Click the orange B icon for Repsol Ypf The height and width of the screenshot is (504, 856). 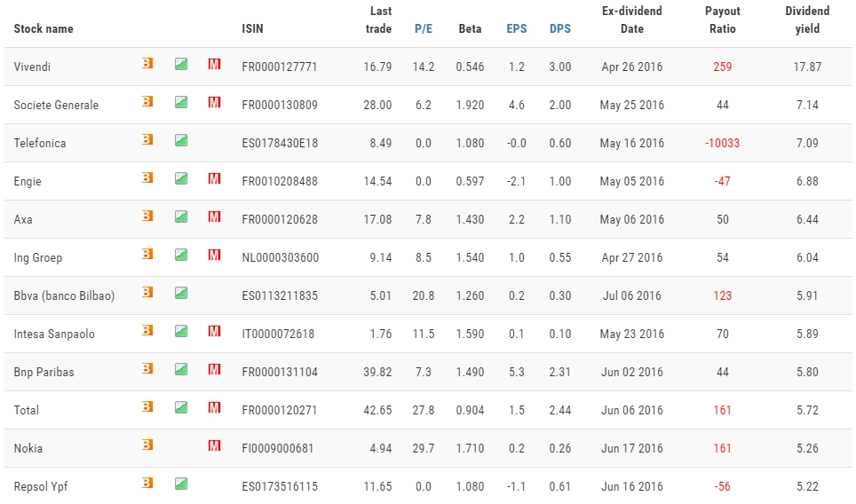point(147,484)
